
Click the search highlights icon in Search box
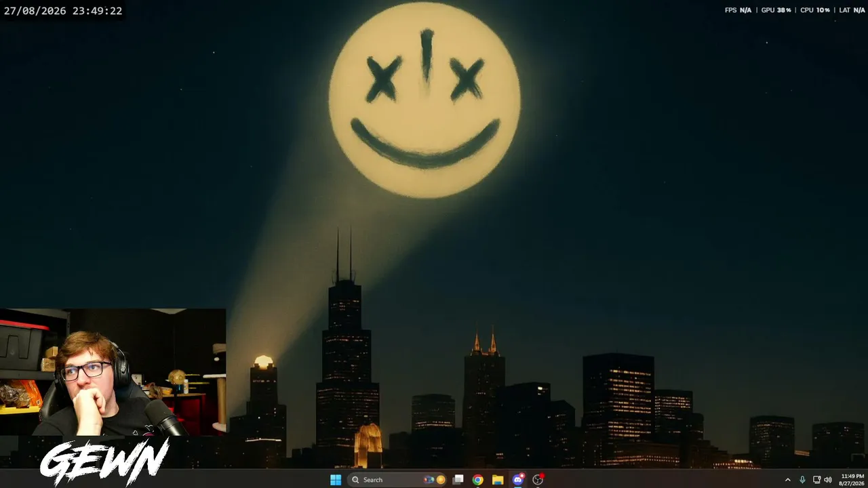(435, 480)
